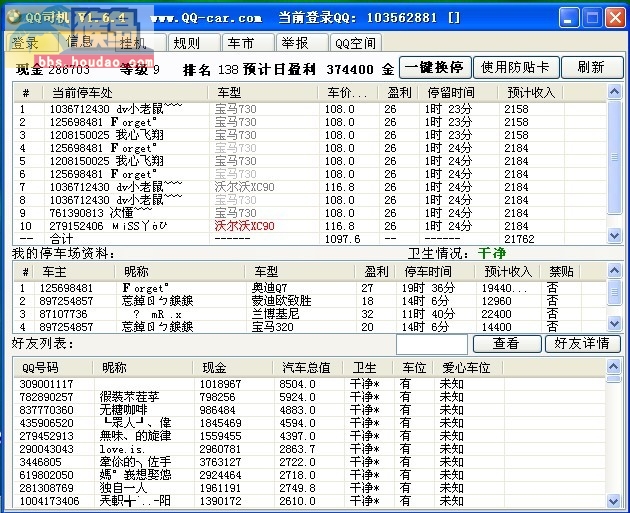This screenshot has height=513, width=630.
Task: Select friend 619802050
Action: pyautogui.click(x=310, y=475)
